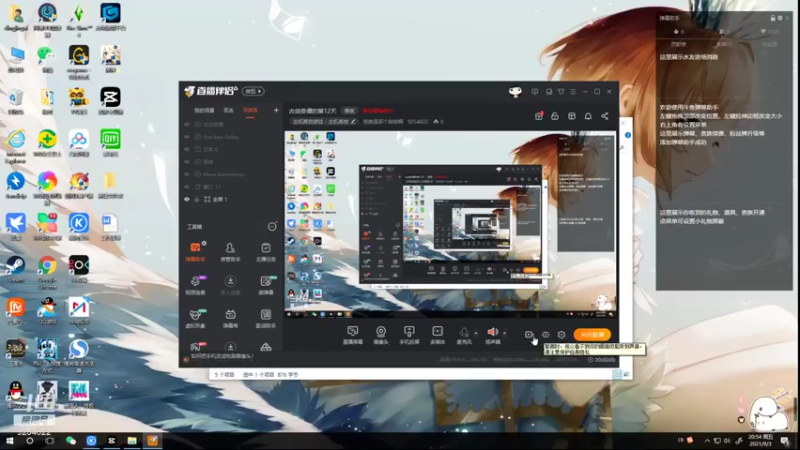
Task: Hide the 全屏 1 source
Action: 187,199
